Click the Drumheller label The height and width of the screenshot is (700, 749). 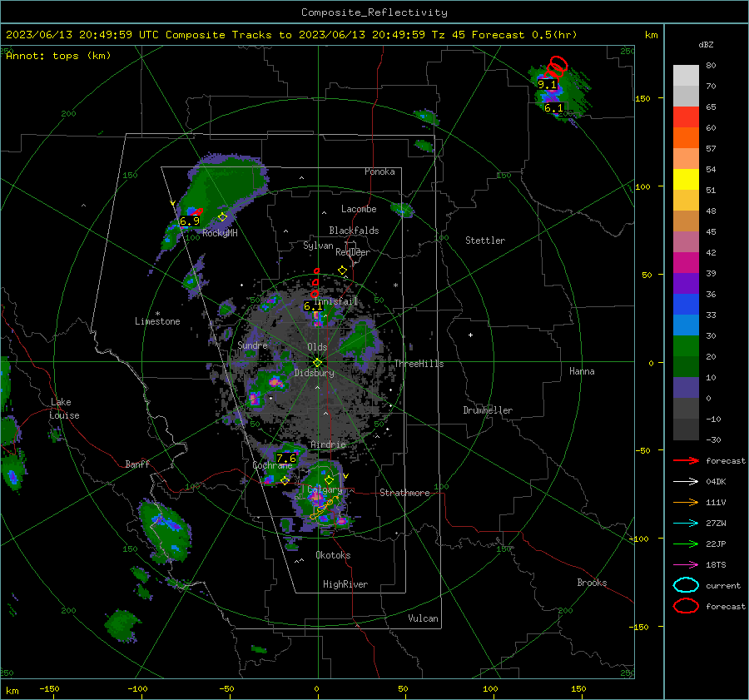(488, 410)
